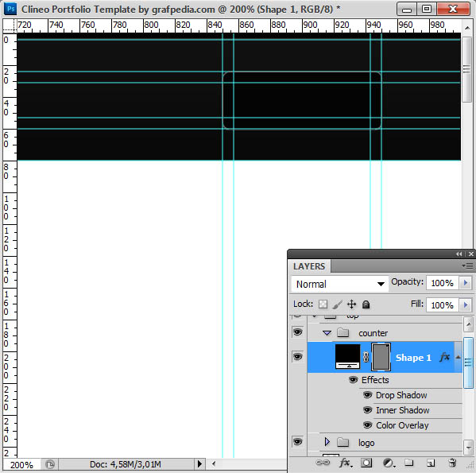Lock position with move icon
This screenshot has width=476, height=473.
click(x=351, y=304)
